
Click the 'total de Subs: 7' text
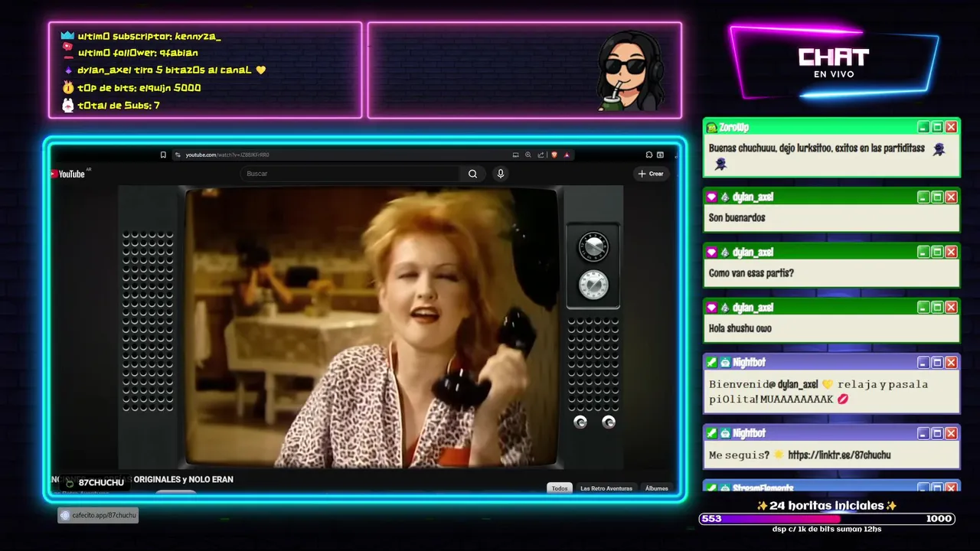pyautogui.click(x=119, y=106)
